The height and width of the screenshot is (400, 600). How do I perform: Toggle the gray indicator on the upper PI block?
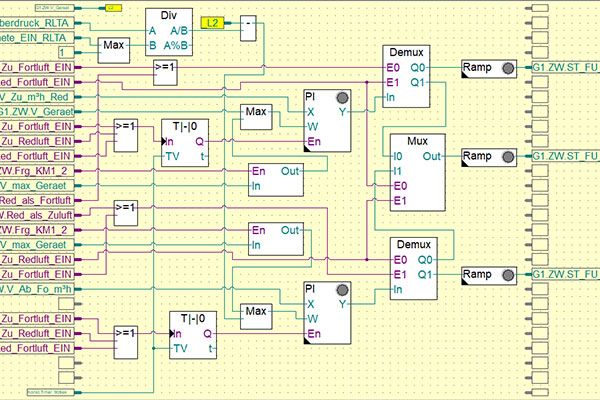coord(344,98)
